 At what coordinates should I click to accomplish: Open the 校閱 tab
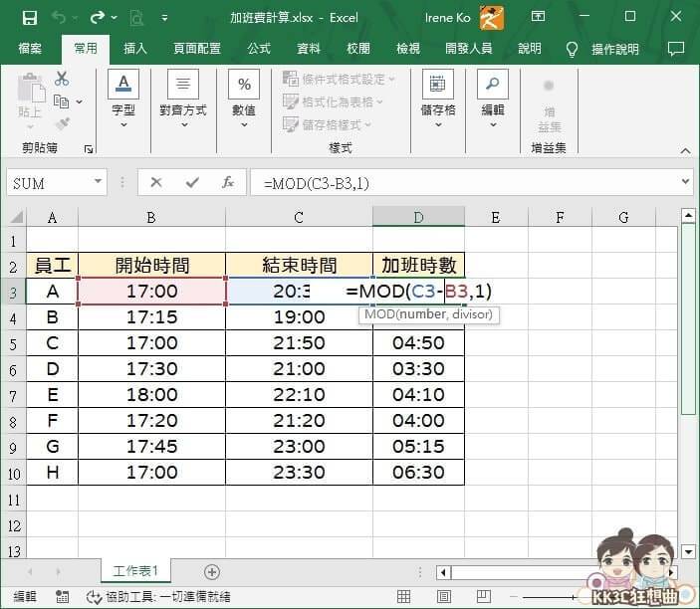pyautogui.click(x=358, y=48)
